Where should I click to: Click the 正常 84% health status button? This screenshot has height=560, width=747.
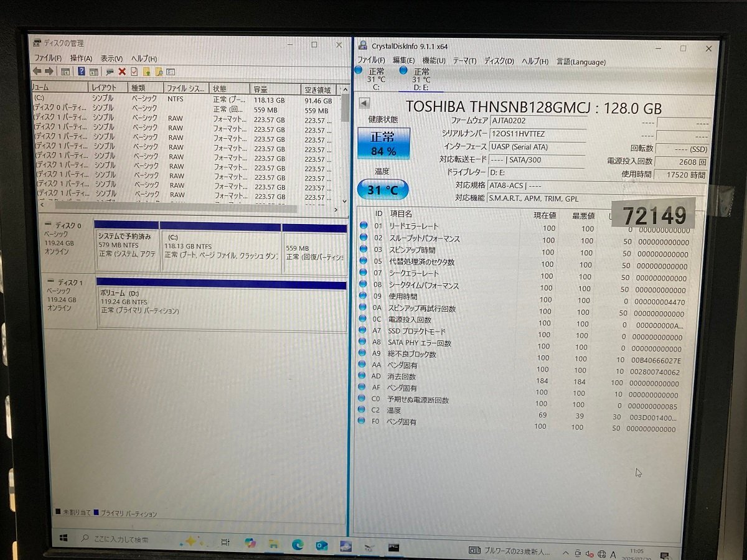coord(383,143)
